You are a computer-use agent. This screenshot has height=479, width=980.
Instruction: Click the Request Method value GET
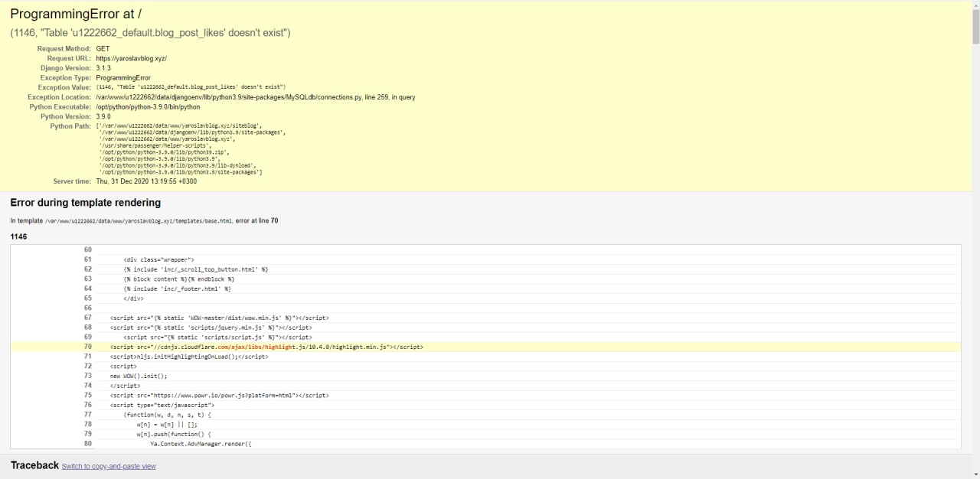(103, 48)
